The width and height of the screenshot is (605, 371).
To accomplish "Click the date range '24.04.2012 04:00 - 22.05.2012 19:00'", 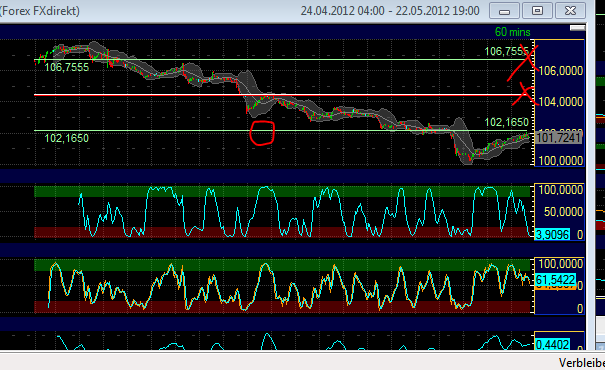I will (x=390, y=11).
